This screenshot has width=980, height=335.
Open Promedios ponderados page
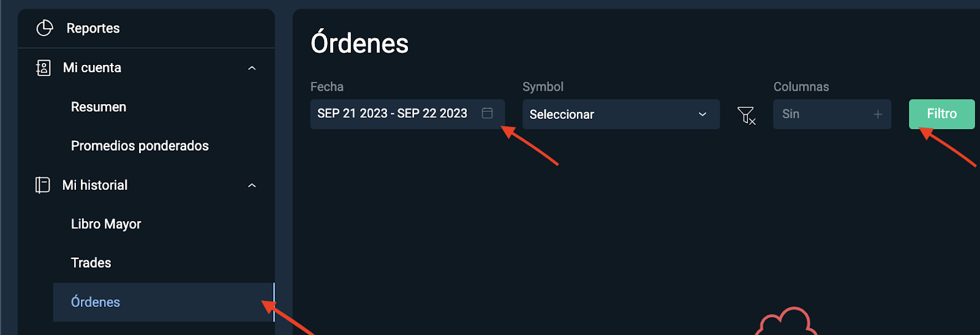click(x=140, y=146)
